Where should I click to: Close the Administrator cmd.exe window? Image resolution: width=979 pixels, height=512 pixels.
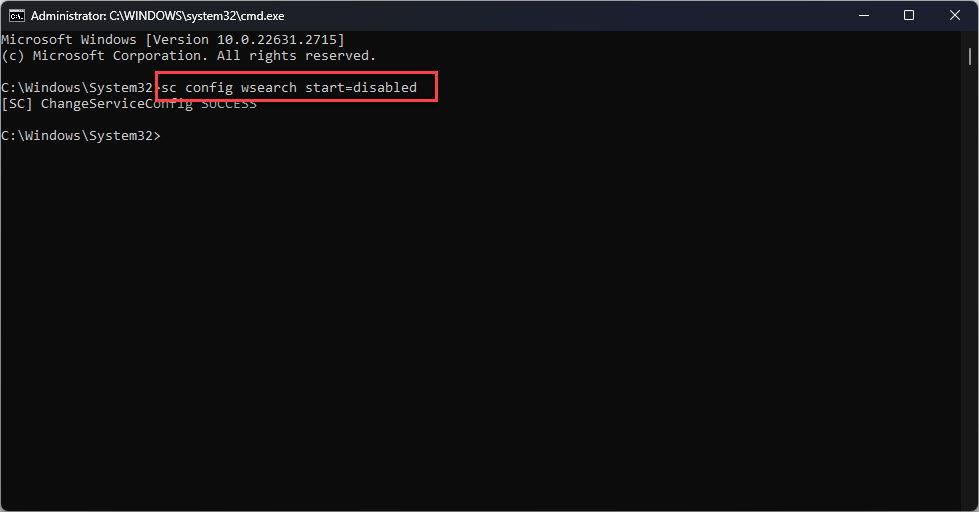point(955,16)
